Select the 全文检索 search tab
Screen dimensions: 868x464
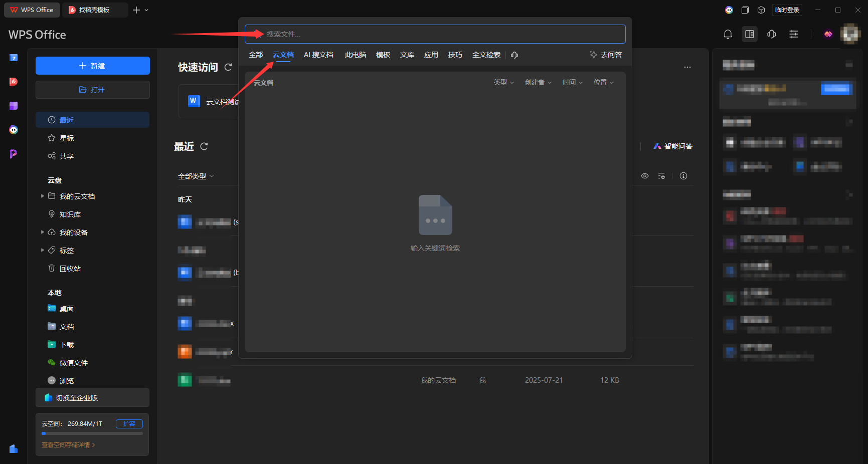486,55
